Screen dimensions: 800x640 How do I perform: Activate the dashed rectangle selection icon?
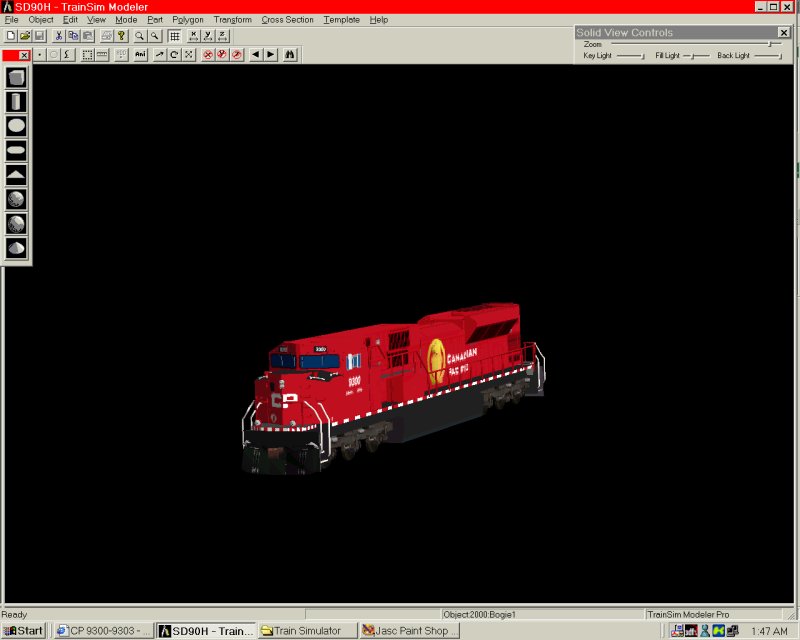click(x=87, y=55)
